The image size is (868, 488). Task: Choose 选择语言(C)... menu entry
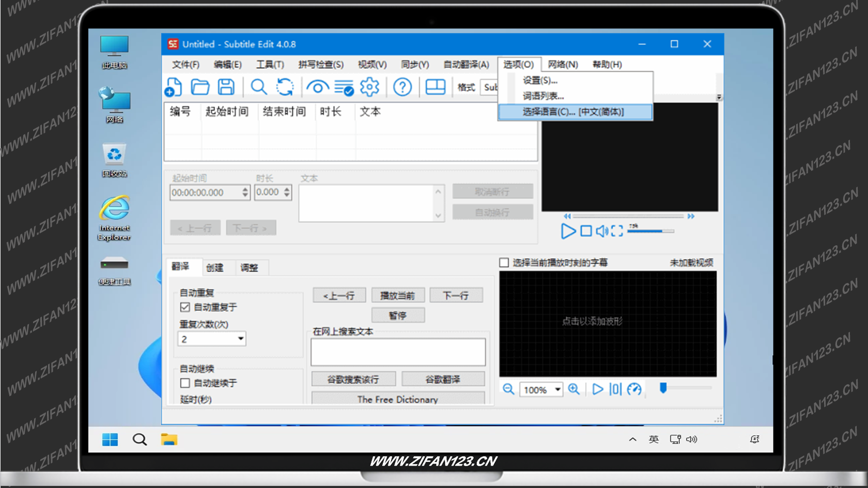(x=576, y=112)
